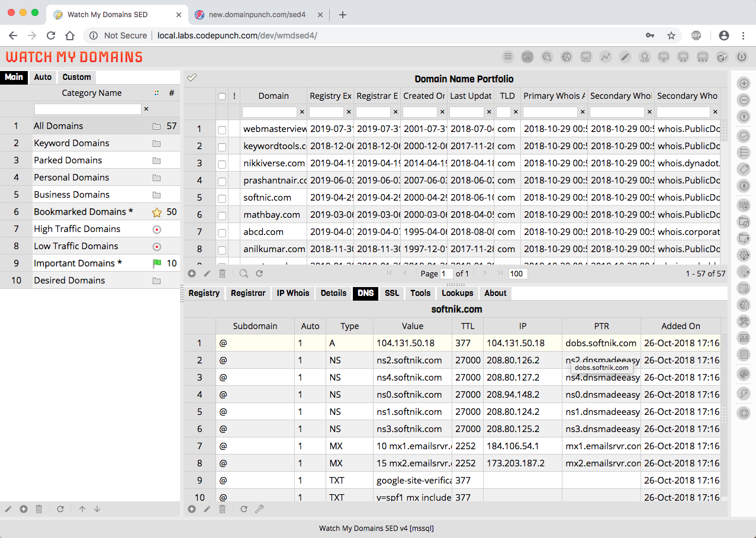The width and height of the screenshot is (756, 538).
Task: Open the color palette icon in right sidebar
Action: pyautogui.click(x=744, y=374)
